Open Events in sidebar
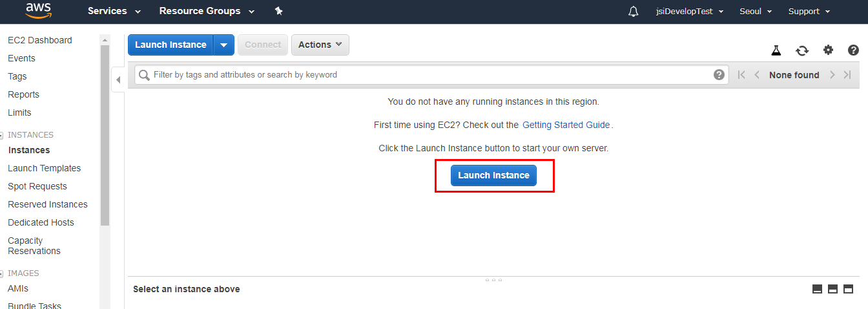Screen dimensions: 868x309 pyautogui.click(x=21, y=58)
